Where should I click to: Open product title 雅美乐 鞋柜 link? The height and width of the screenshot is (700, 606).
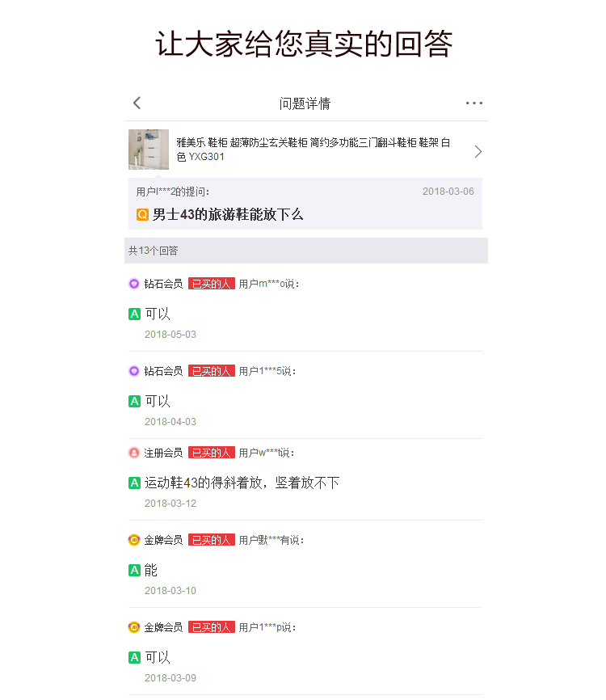[x=314, y=150]
